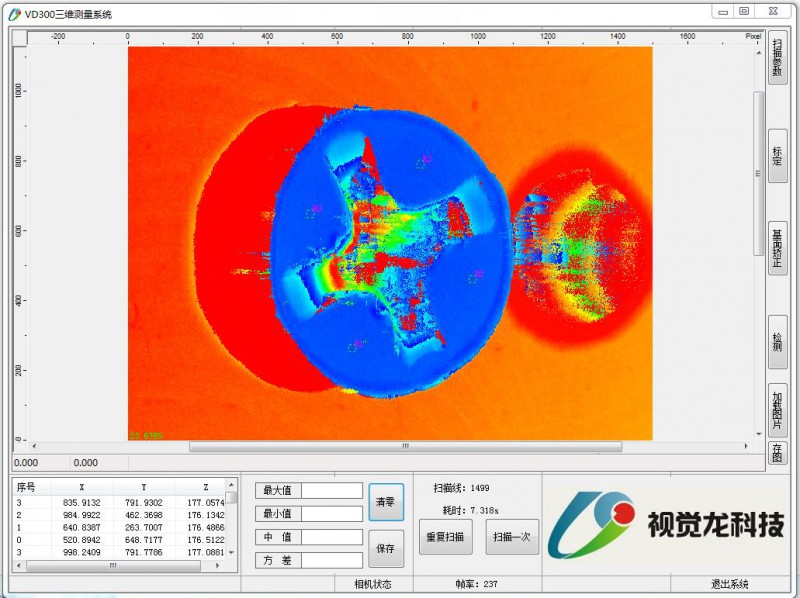Select the 方差 variance field
The width and height of the screenshot is (800, 598).
(332, 560)
